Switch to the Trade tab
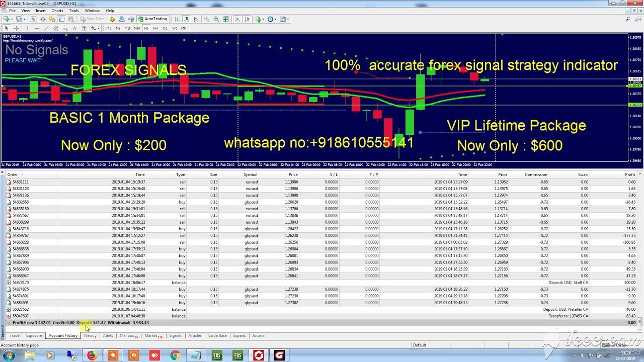Image resolution: width=644 pixels, height=362 pixels. coord(14,335)
